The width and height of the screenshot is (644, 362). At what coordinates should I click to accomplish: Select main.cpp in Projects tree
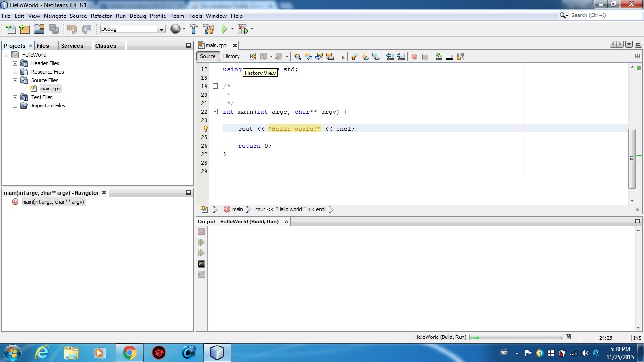click(x=50, y=89)
